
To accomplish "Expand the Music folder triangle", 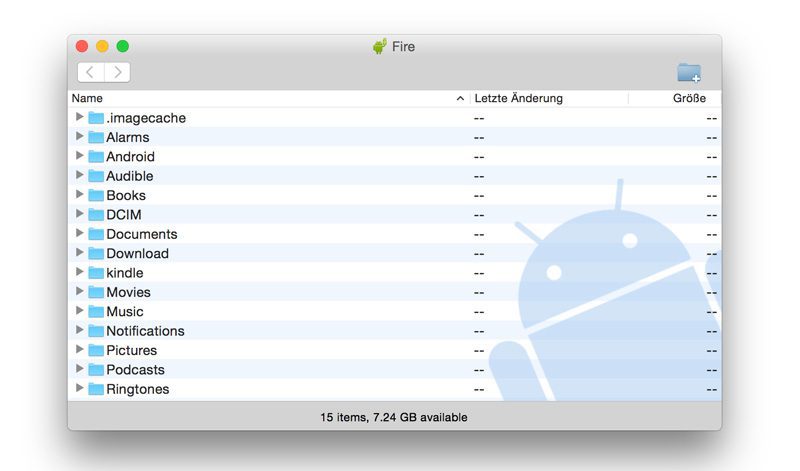I will click(79, 311).
